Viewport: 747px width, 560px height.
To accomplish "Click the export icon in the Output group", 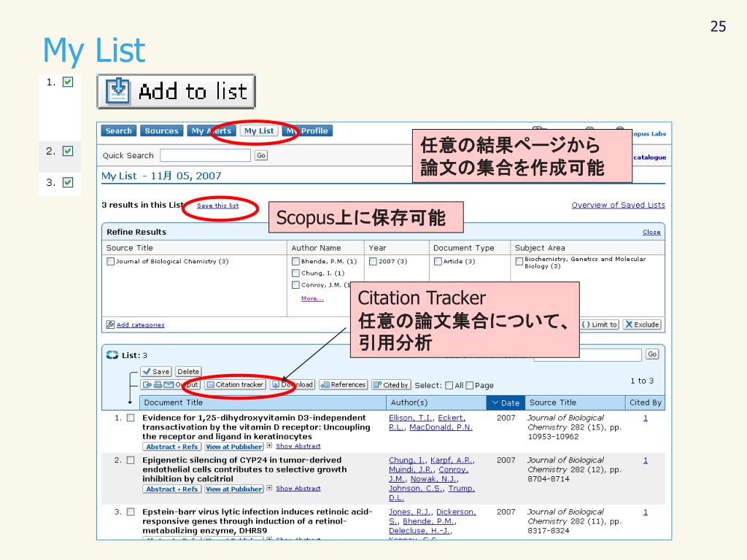I will tap(147, 385).
